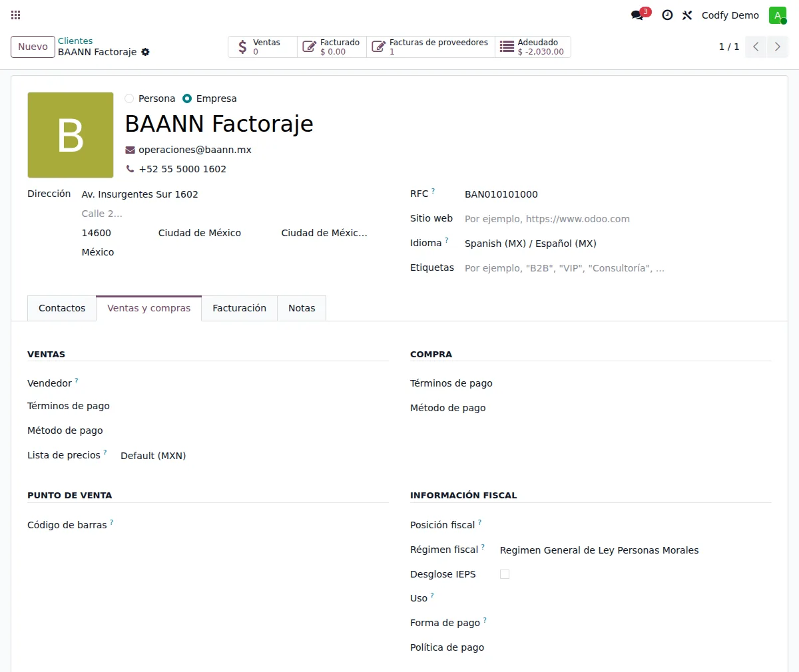
Task: Go to next record arrow
Action: 777,47
